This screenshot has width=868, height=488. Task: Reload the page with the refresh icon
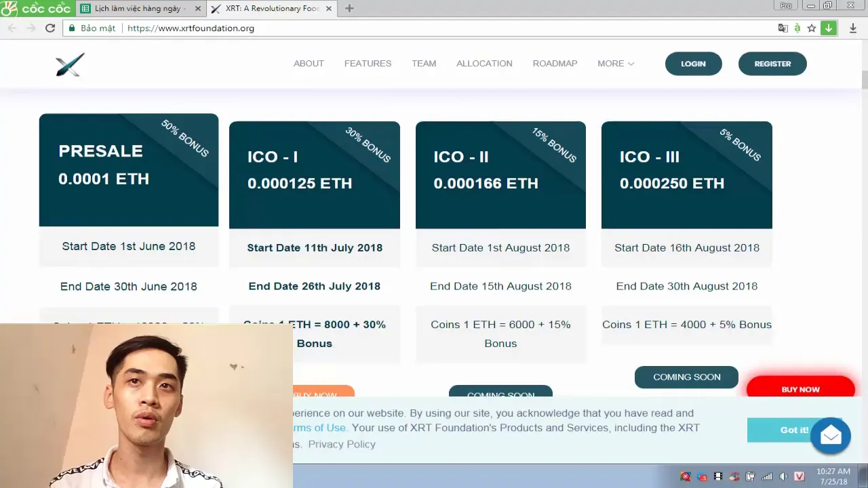50,28
